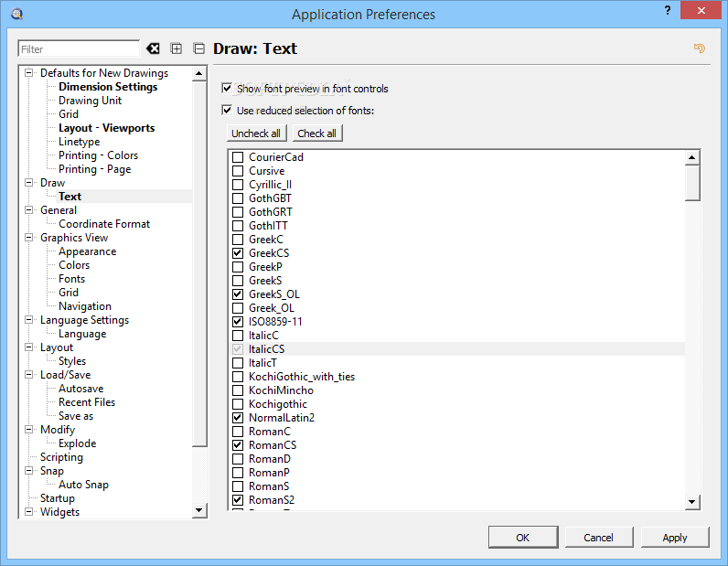Select the KochiGothic_with_ties font row
The image size is (728, 566).
(457, 377)
